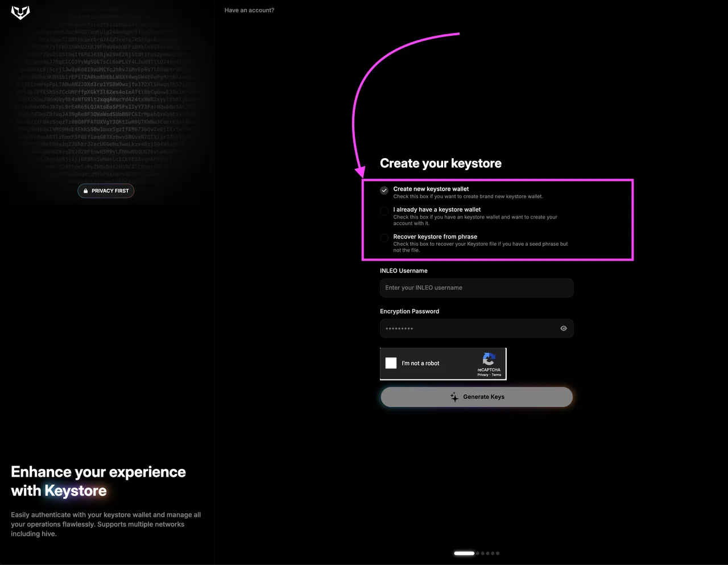This screenshot has height=565, width=728.
Task: Open the reCAPTCHA Terms link
Action: [x=497, y=375]
